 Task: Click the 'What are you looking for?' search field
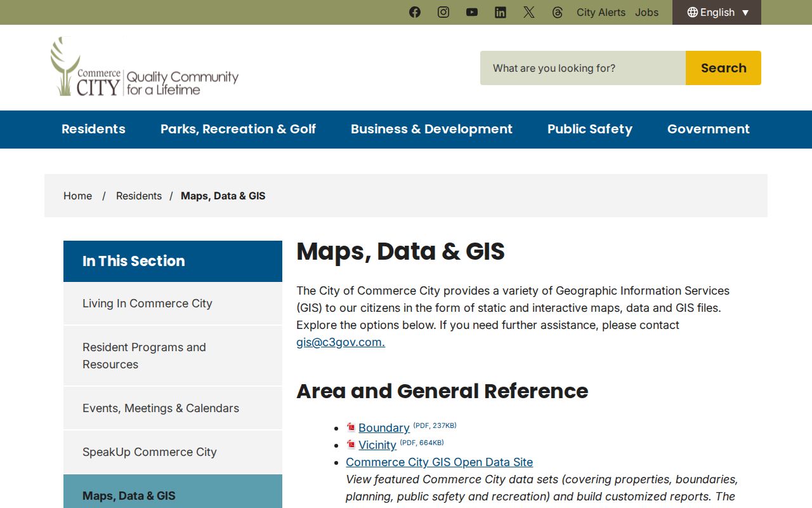pos(583,68)
